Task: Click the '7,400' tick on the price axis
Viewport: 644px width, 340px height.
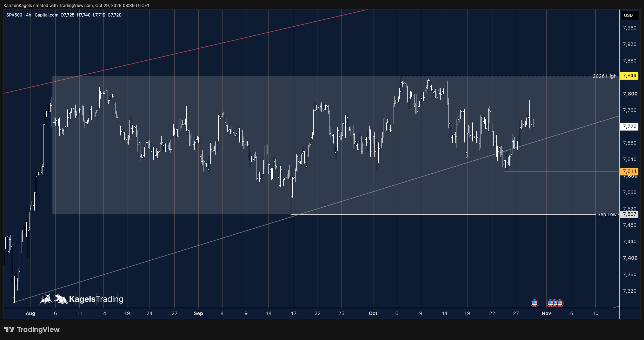Action: tap(630, 258)
